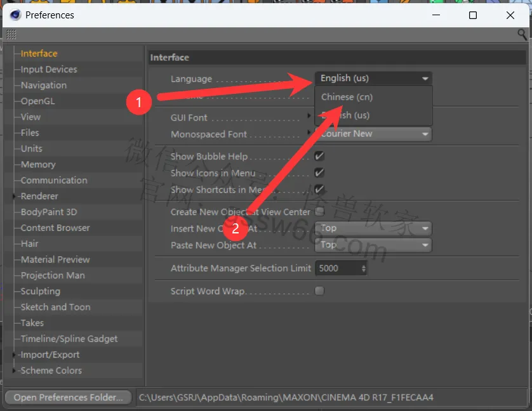
Task: Select Timeline/Spline Gadget category
Action: tap(69, 339)
